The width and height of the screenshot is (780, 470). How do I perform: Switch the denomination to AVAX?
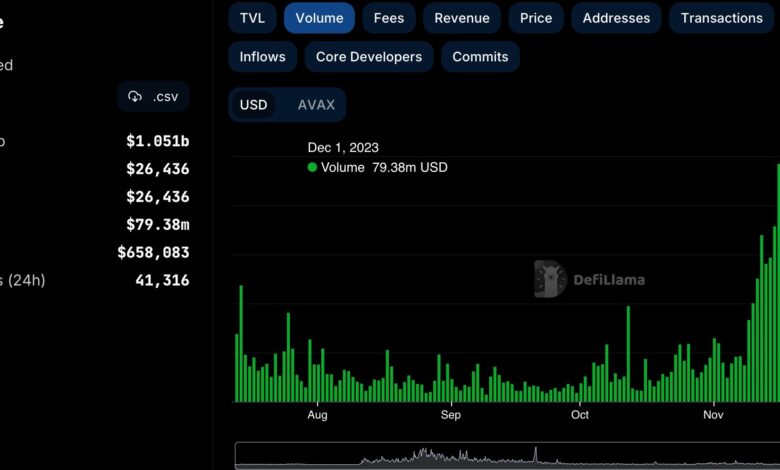(x=316, y=105)
